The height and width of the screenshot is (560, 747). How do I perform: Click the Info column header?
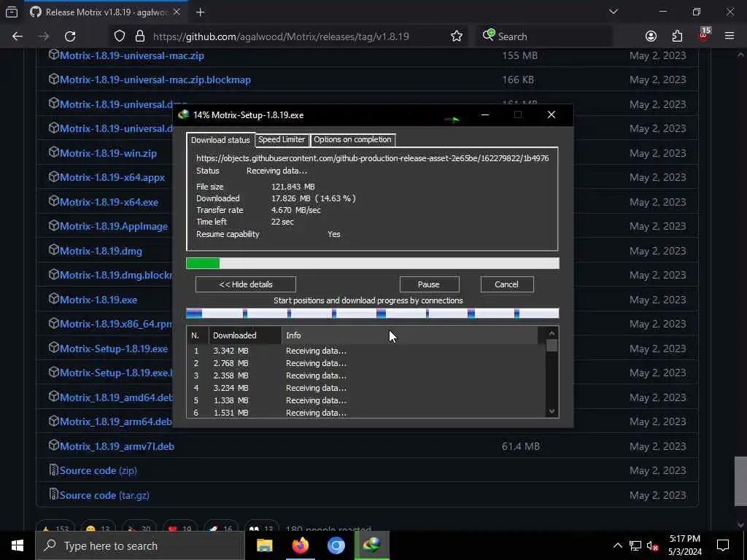[x=410, y=335]
